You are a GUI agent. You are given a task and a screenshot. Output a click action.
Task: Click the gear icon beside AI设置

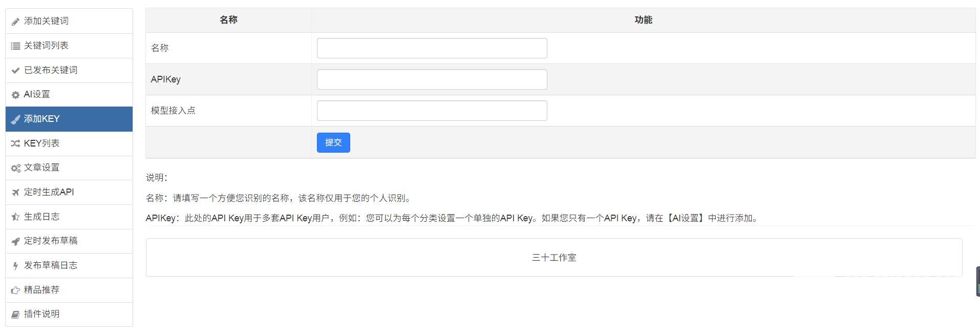click(x=16, y=95)
